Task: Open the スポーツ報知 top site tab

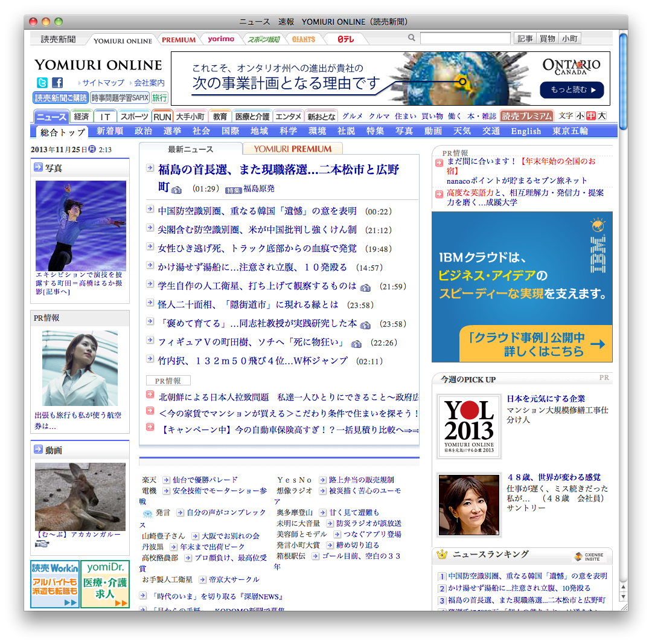Action: [x=264, y=39]
